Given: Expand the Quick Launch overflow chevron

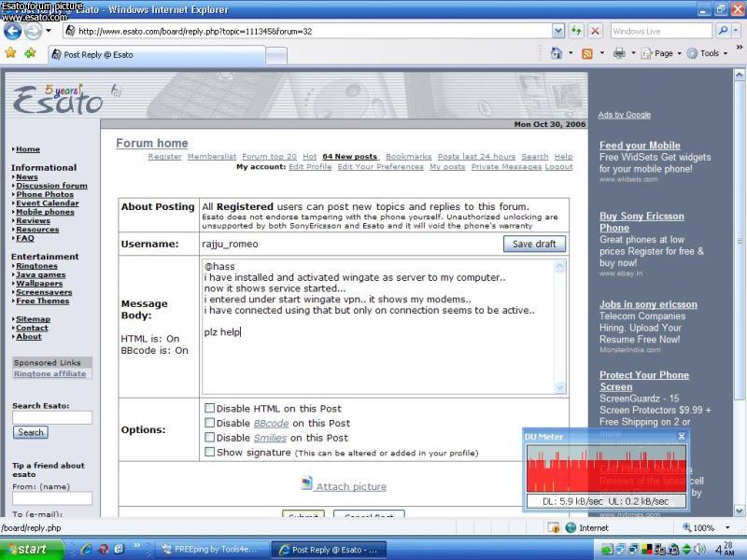Looking at the screenshot, I should [137, 545].
